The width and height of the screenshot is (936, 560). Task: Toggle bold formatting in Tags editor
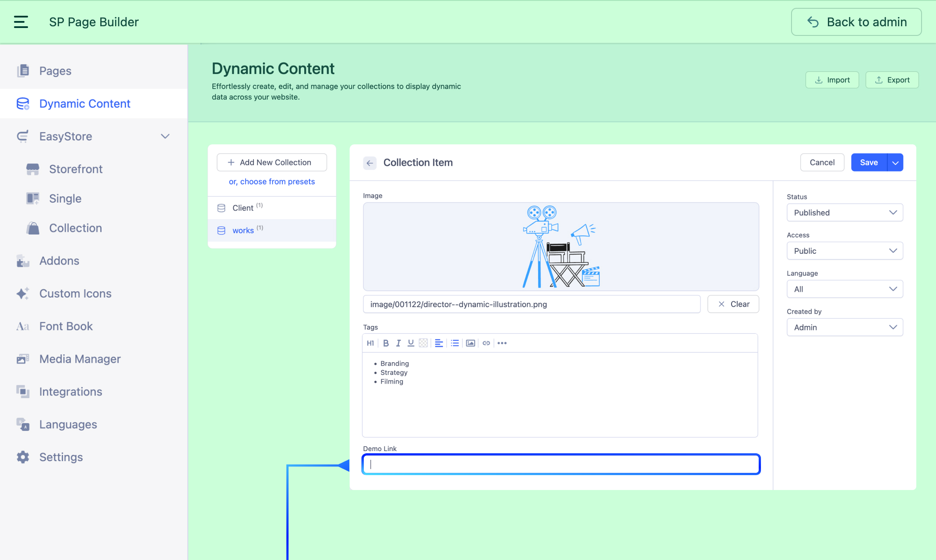[x=386, y=343]
